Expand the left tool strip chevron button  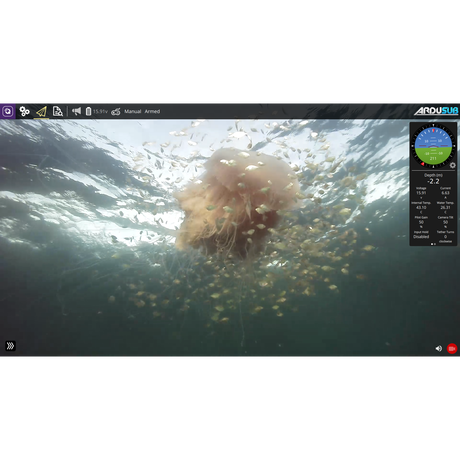pos(10,346)
